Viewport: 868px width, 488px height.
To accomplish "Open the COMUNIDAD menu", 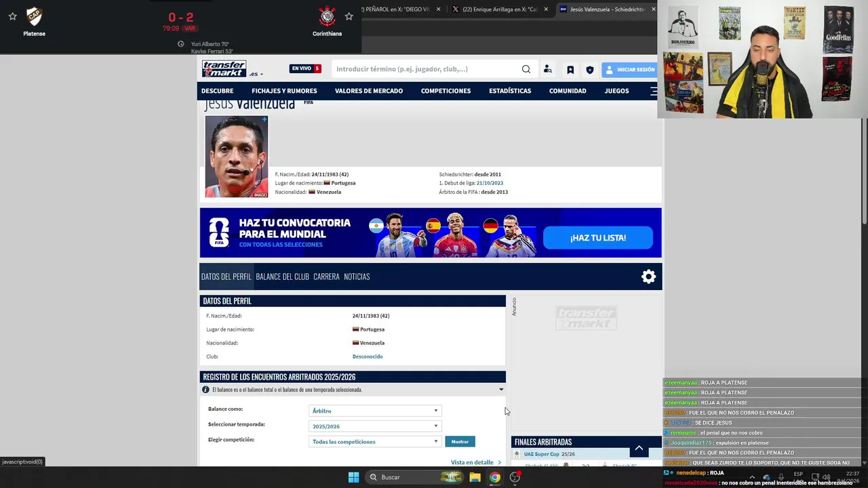I will point(568,91).
